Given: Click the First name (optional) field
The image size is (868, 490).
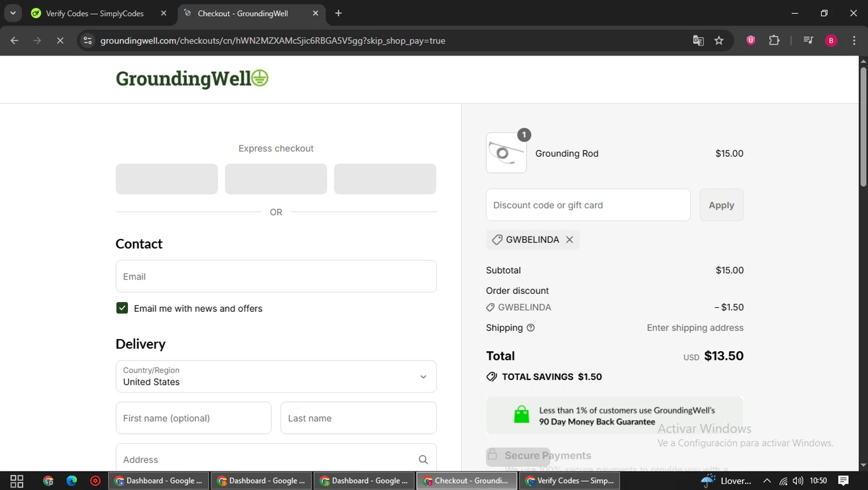Looking at the screenshot, I should (x=193, y=418).
